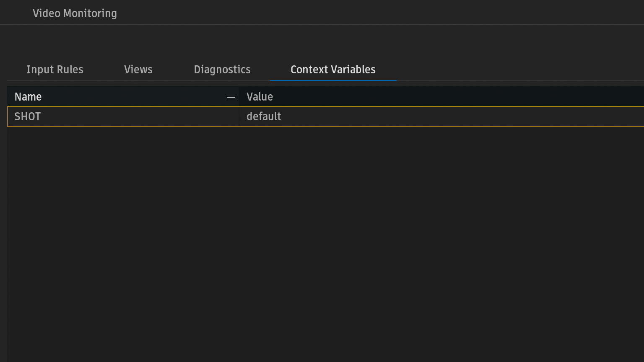Select the SHOT variable name cell
The width and height of the screenshot is (644, 362).
click(x=28, y=116)
